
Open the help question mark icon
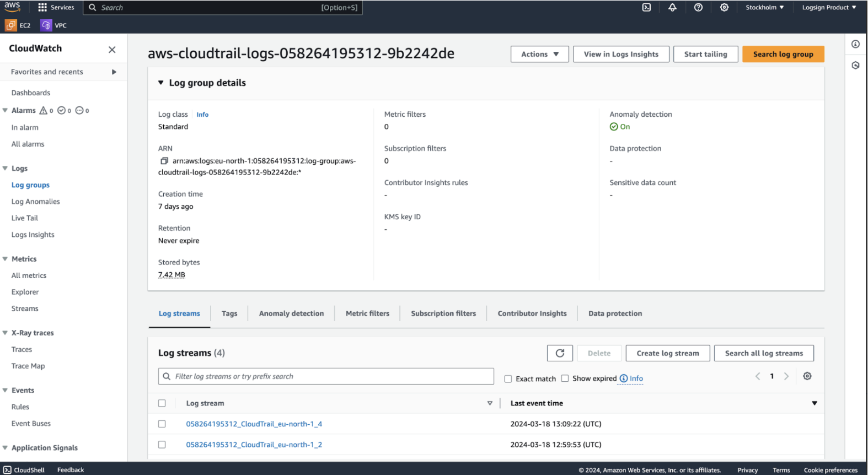point(698,8)
